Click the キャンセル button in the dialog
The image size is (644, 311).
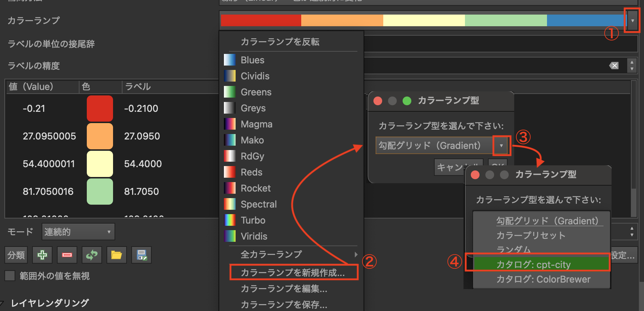[x=449, y=167]
